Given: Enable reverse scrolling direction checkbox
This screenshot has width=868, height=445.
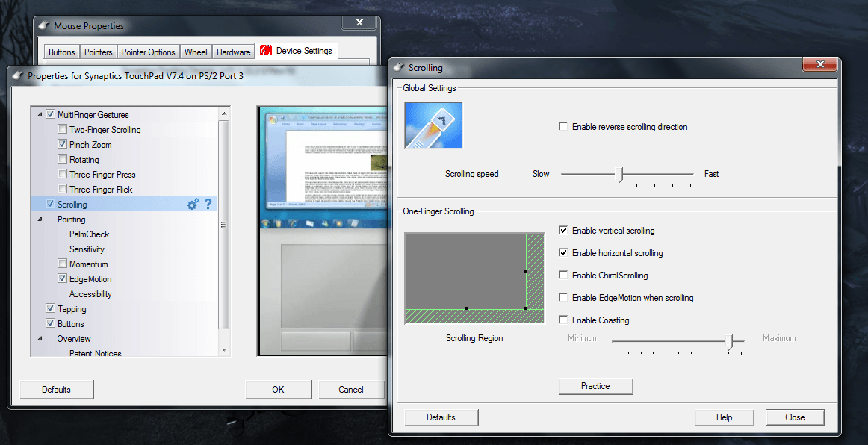Looking at the screenshot, I should pos(563,127).
